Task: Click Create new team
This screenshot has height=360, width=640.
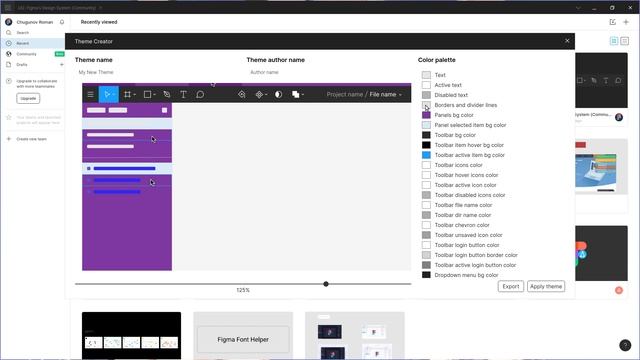Action: point(31,139)
